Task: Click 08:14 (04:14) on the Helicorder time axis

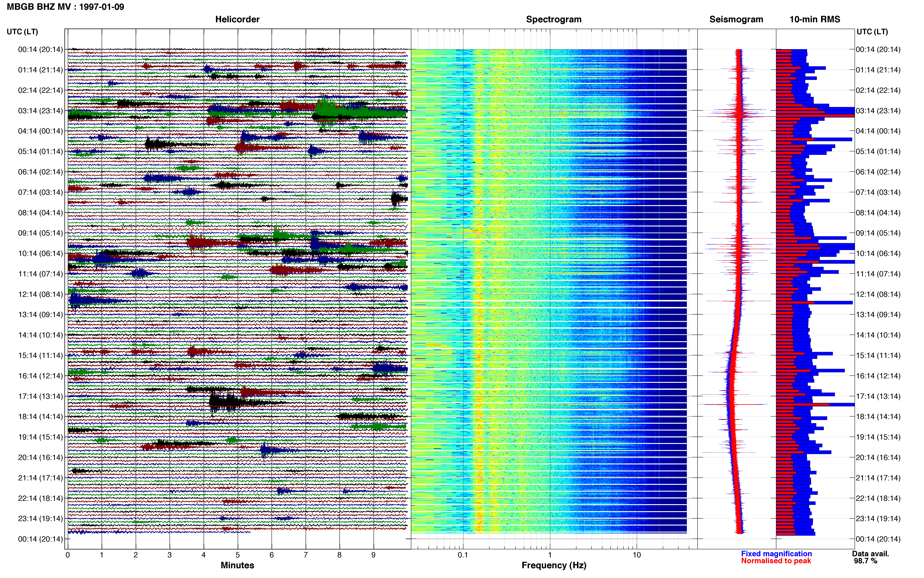Action: [x=41, y=212]
